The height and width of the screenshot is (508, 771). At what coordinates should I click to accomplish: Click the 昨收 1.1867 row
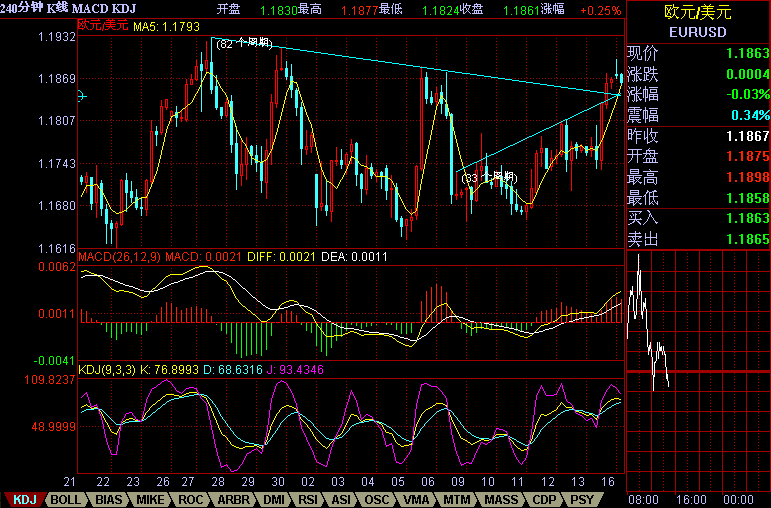point(698,136)
